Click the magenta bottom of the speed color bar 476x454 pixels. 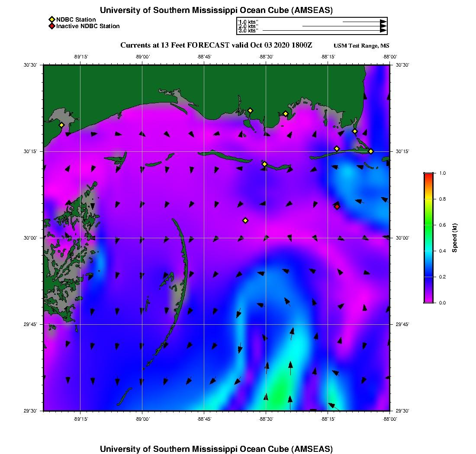point(428,300)
